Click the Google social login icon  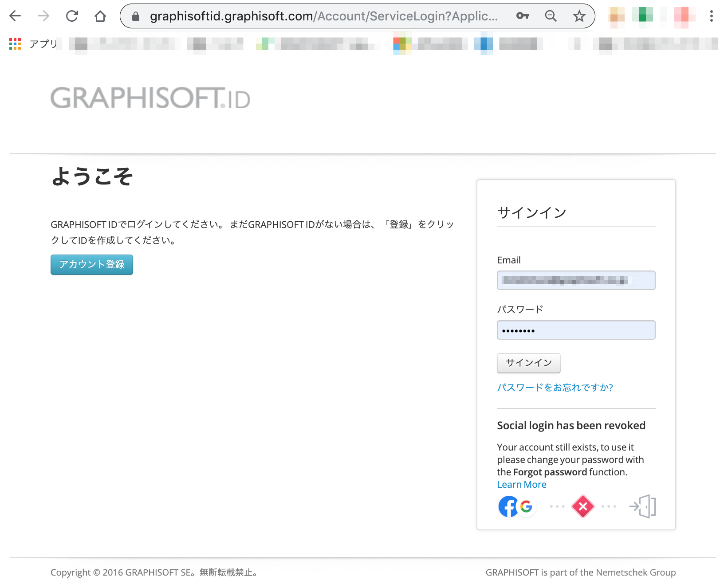pyautogui.click(x=526, y=506)
